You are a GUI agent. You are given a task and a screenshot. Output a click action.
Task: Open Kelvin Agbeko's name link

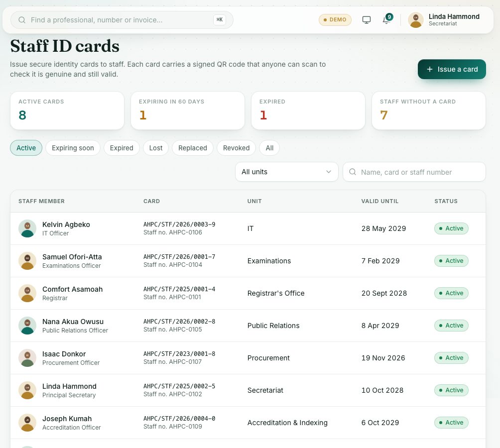coord(66,224)
